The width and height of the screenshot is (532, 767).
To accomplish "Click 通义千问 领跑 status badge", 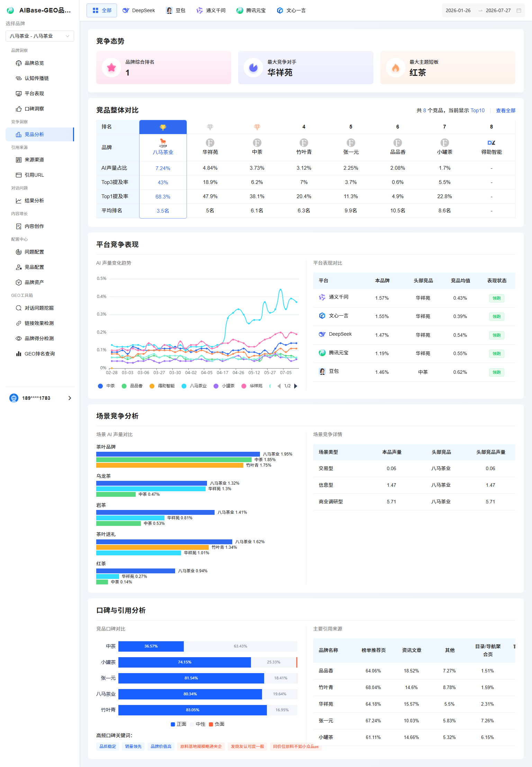I will [497, 298].
